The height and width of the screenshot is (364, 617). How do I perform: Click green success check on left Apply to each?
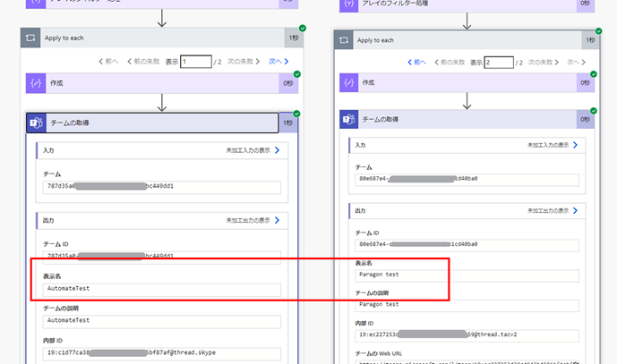302,29
